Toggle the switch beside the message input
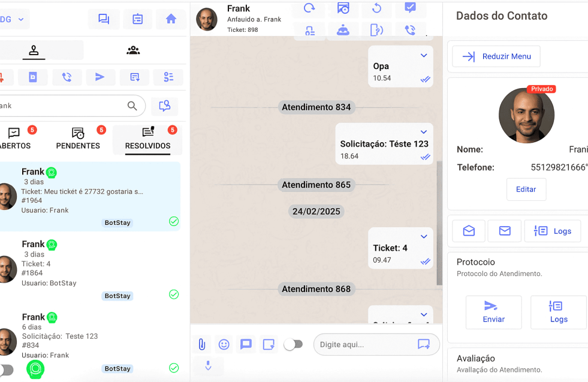 (293, 344)
